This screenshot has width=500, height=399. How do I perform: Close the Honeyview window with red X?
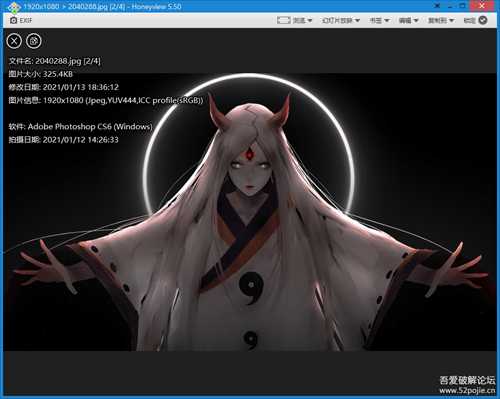point(482,6)
